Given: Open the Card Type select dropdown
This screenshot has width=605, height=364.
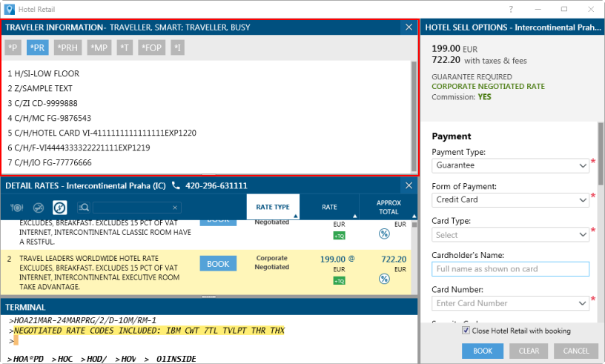Looking at the screenshot, I should (510, 234).
